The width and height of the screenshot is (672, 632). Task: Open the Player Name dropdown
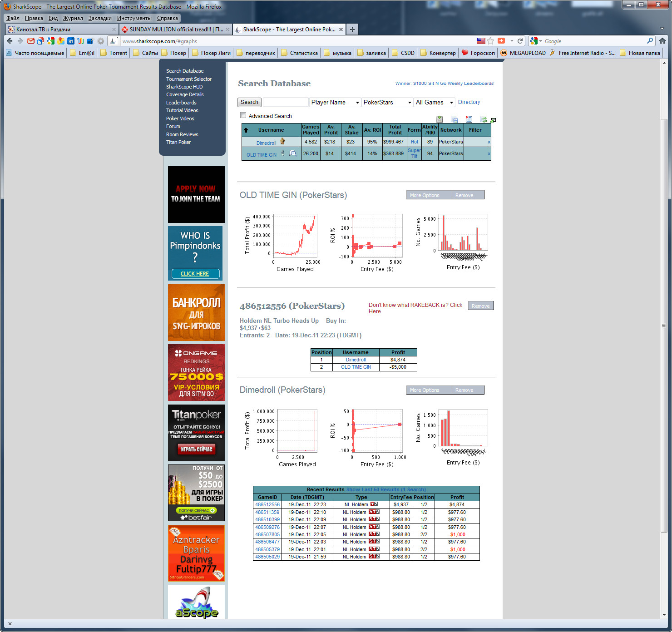(x=336, y=102)
